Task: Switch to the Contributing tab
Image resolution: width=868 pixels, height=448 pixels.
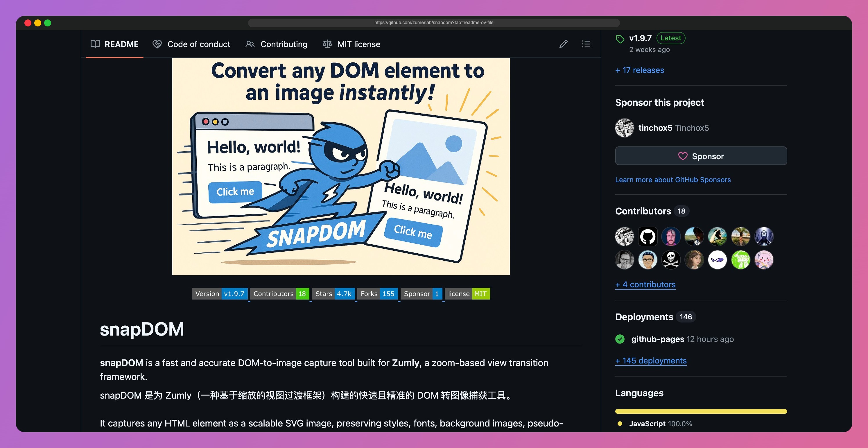Action: point(276,44)
